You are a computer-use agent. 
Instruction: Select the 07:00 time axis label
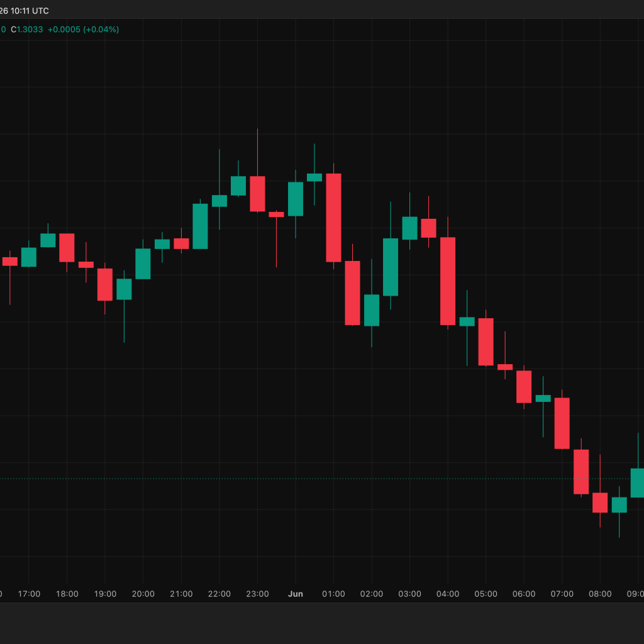562,594
